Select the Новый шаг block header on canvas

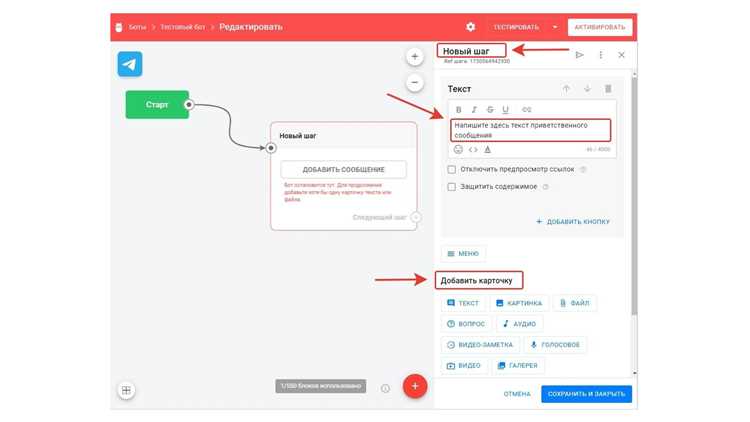(343, 136)
